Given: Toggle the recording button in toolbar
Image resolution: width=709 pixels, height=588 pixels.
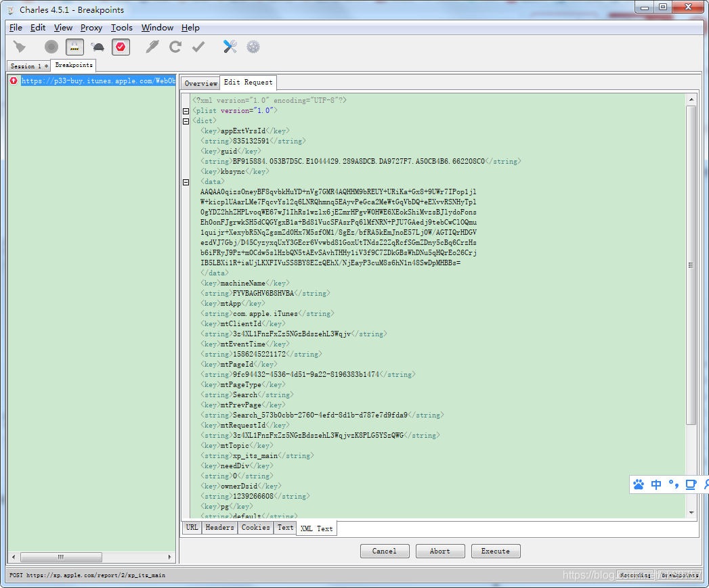Looking at the screenshot, I should click(51, 47).
